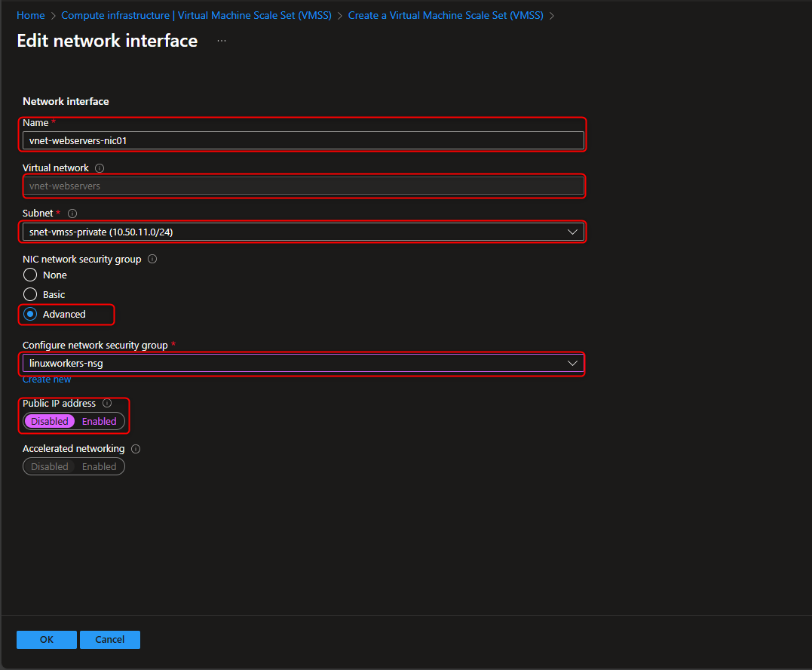Choose the None network security group option
The height and width of the screenshot is (670, 812).
click(x=29, y=275)
